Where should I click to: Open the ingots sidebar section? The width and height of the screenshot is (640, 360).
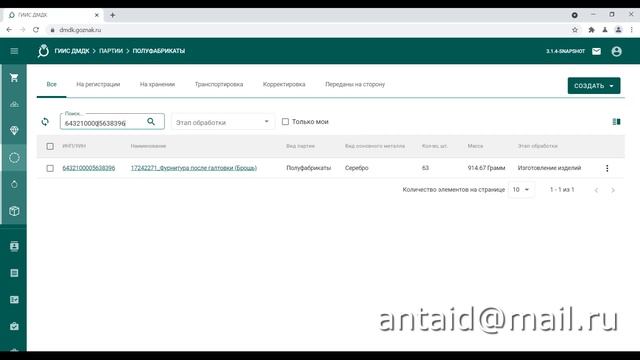[14, 104]
